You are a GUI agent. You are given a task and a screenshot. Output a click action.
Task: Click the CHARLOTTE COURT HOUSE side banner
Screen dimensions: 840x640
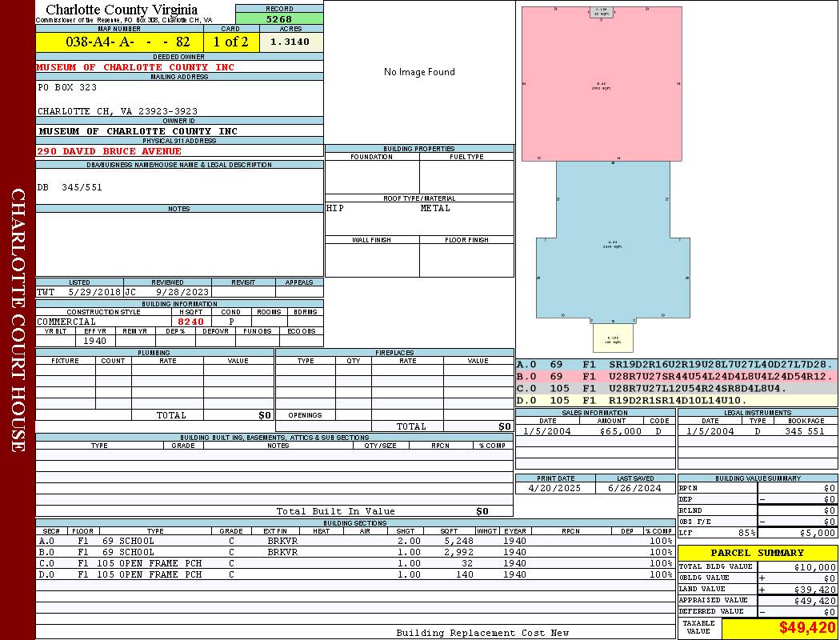(x=18, y=320)
